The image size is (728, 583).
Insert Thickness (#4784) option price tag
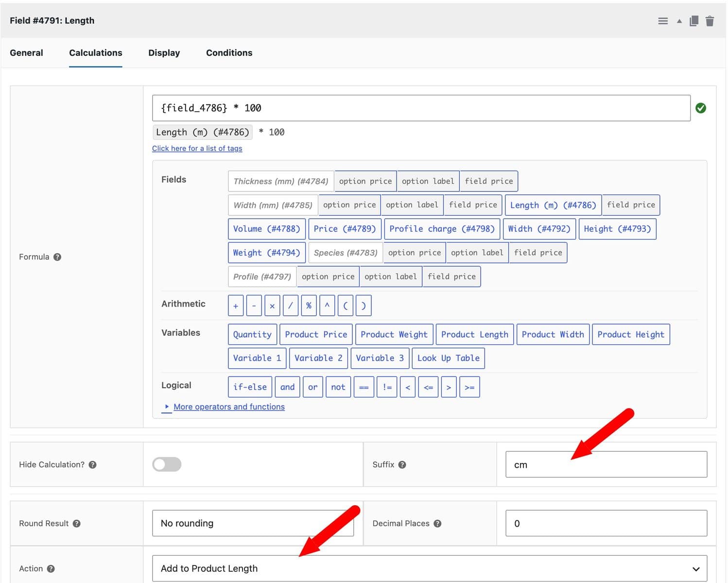(365, 181)
